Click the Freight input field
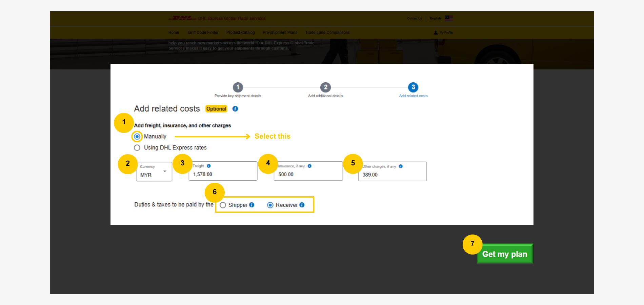Viewport: 644px width, 305px height. tap(223, 171)
